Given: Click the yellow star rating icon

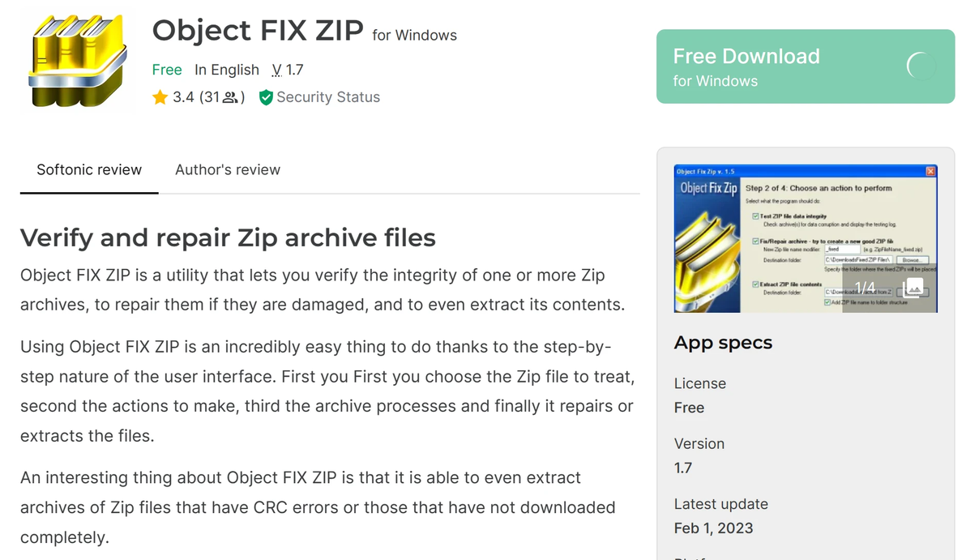Looking at the screenshot, I should pos(160,97).
